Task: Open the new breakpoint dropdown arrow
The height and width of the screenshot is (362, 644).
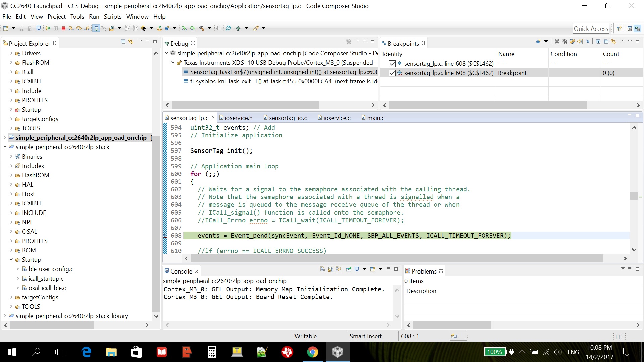Action: pyautogui.click(x=546, y=41)
